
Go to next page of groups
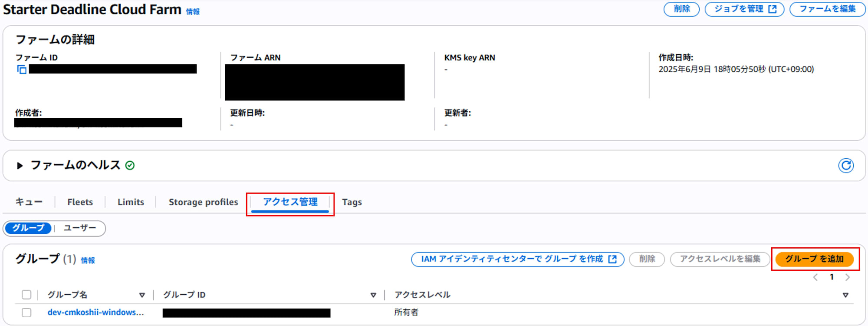pyautogui.click(x=847, y=277)
